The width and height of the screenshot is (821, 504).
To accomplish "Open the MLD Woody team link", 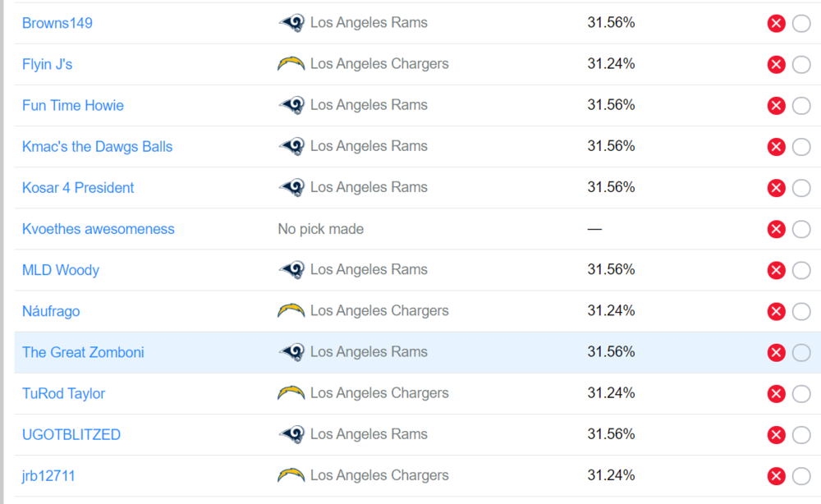I will tap(61, 270).
